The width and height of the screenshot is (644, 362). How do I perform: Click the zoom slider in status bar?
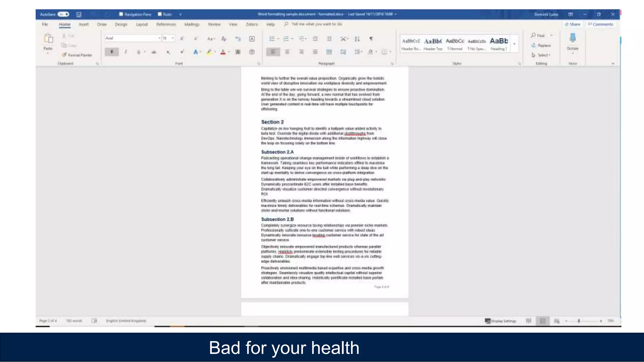click(579, 321)
